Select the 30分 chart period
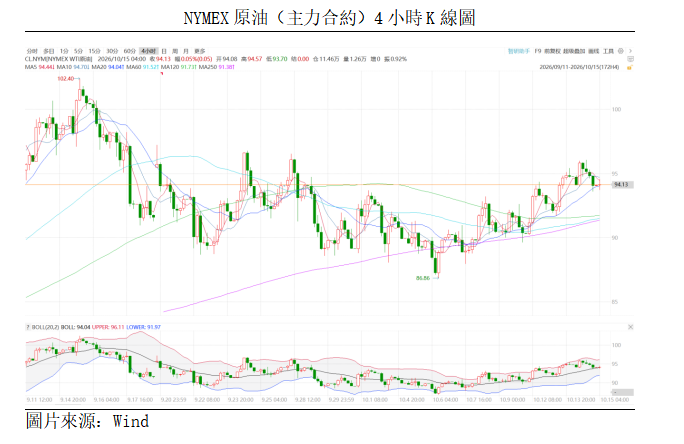684x444 pixels. pos(112,51)
